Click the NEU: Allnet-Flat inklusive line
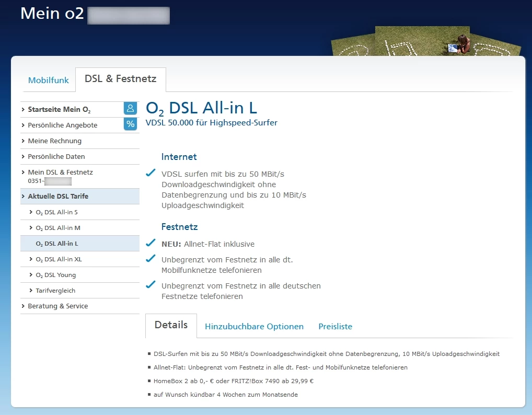Image resolution: width=532 pixels, height=415 pixels. tap(208, 244)
